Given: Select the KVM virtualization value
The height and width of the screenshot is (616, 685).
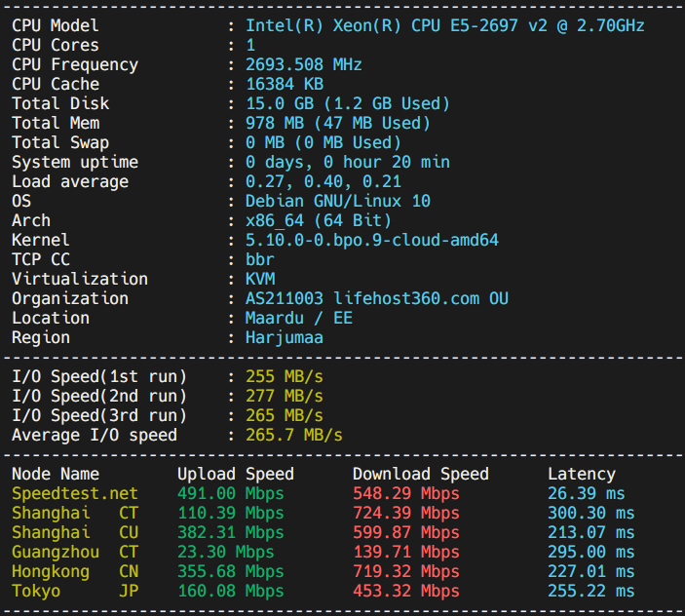Looking at the screenshot, I should [x=260, y=279].
